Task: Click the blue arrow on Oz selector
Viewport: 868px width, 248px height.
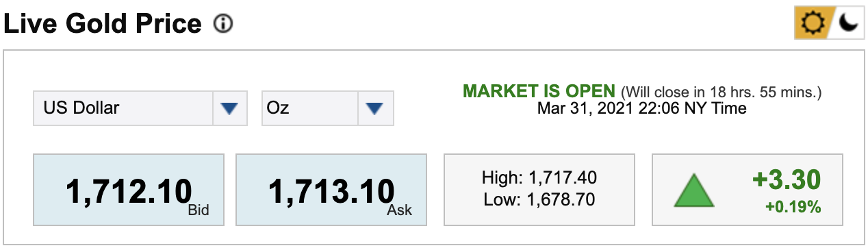Action: pyautogui.click(x=374, y=108)
